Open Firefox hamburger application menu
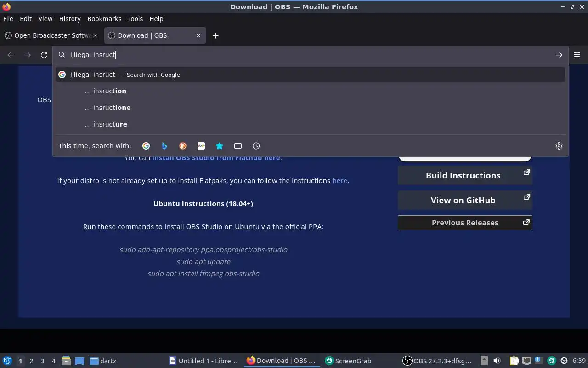This screenshot has width=588, height=368. point(577,55)
